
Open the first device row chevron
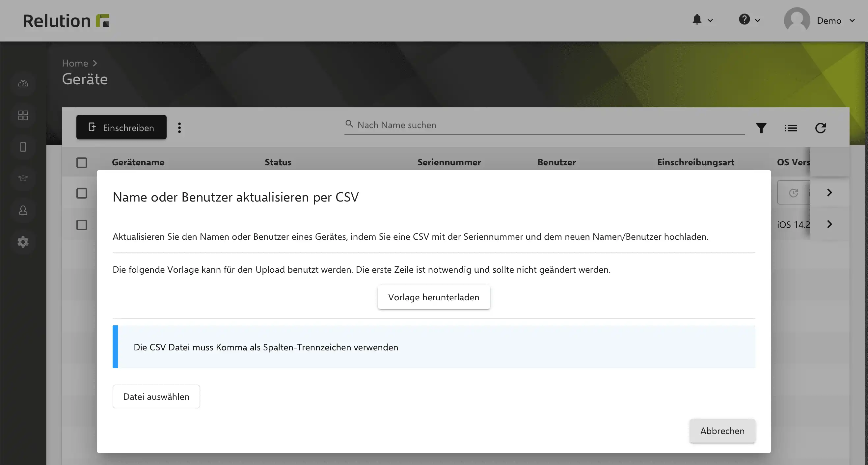(829, 192)
